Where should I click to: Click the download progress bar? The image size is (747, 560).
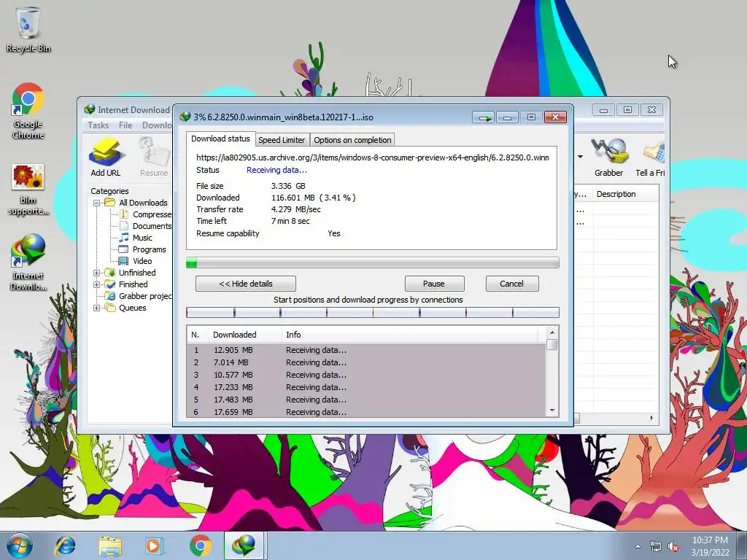coord(373,262)
